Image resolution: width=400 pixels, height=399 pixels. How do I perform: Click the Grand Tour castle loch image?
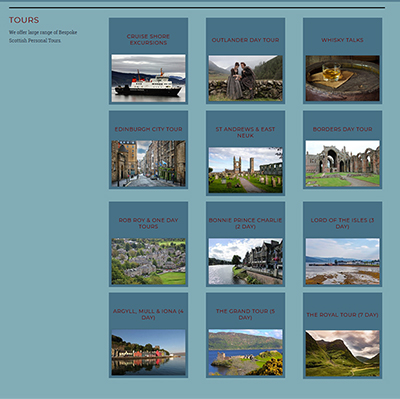tap(245, 352)
